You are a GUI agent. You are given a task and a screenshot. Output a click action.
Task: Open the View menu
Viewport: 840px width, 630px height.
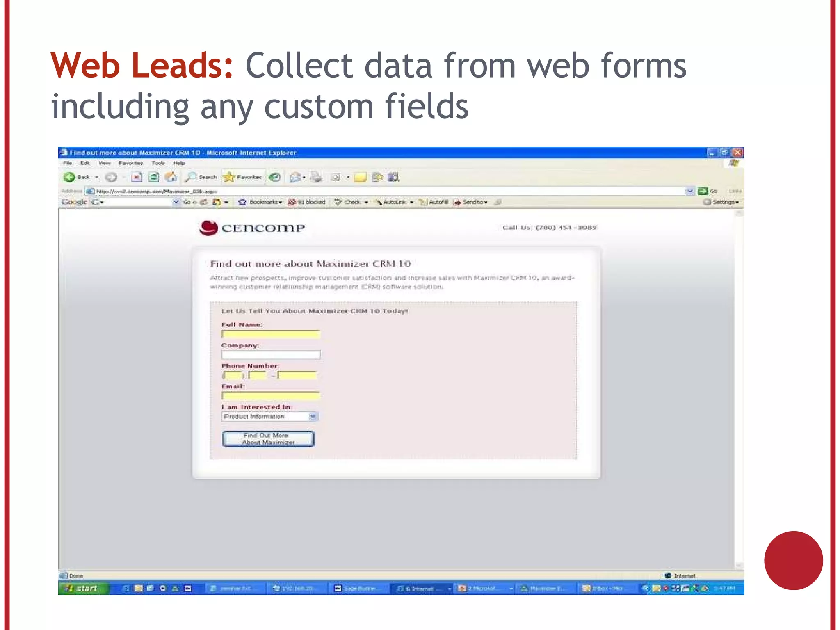(104, 163)
